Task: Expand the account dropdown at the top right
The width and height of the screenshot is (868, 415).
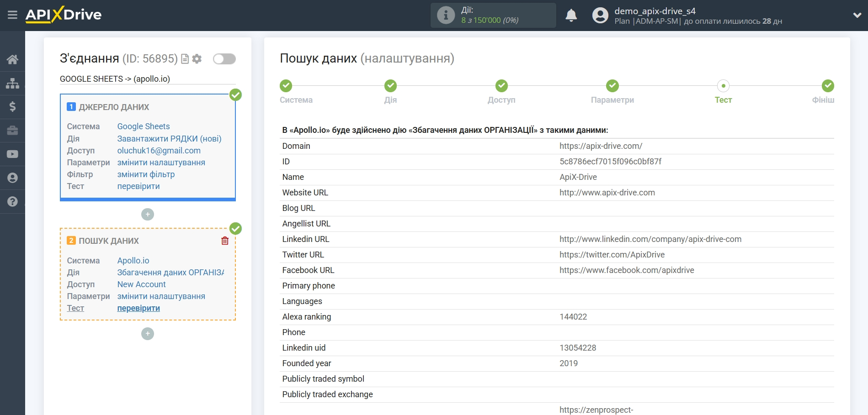Action: [857, 15]
